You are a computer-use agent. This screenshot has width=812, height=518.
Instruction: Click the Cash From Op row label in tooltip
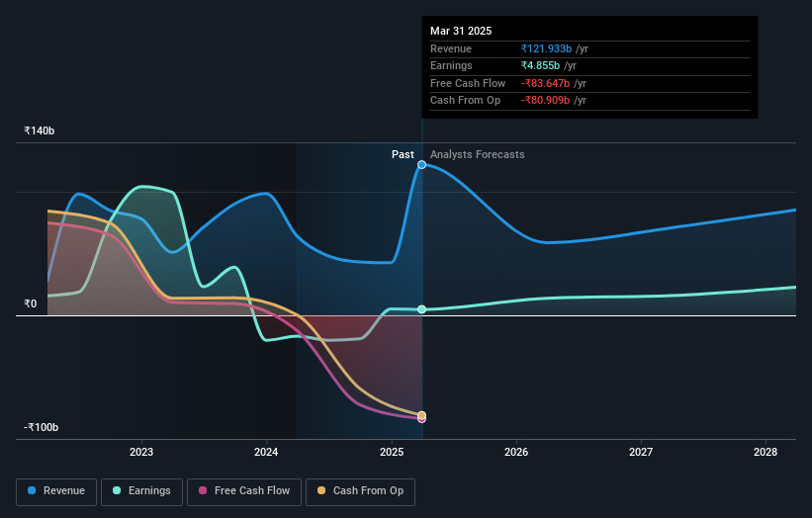[x=465, y=101]
